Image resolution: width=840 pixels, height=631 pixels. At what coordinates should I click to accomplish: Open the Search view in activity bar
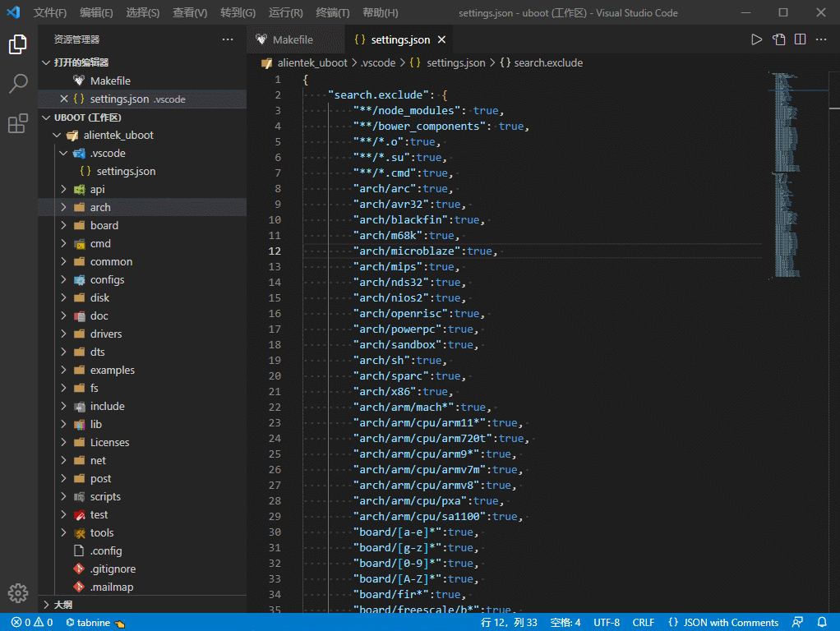coord(18,84)
